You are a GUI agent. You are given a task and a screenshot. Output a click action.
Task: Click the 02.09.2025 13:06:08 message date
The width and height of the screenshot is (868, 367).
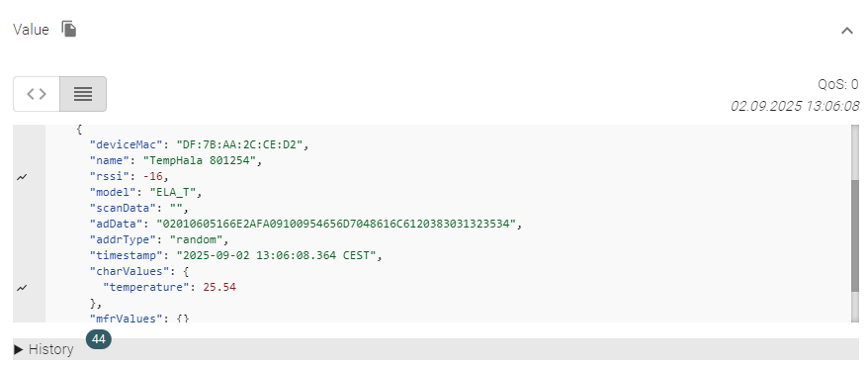(795, 106)
